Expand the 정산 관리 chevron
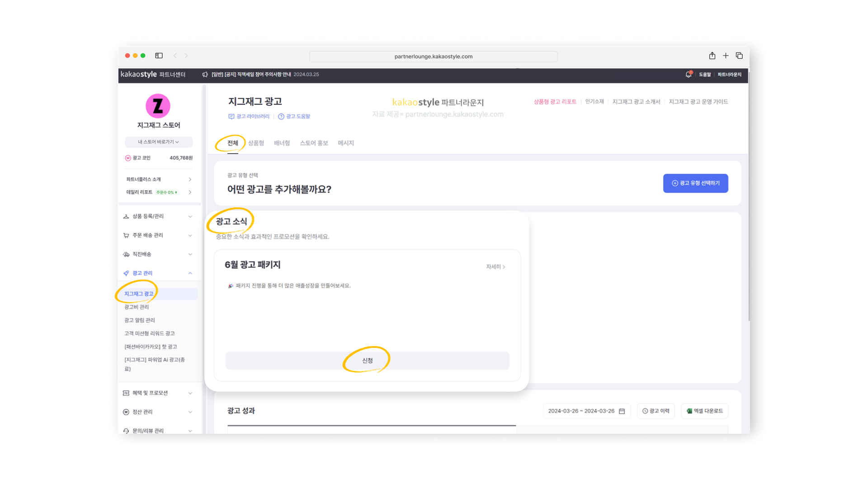 pos(190,412)
